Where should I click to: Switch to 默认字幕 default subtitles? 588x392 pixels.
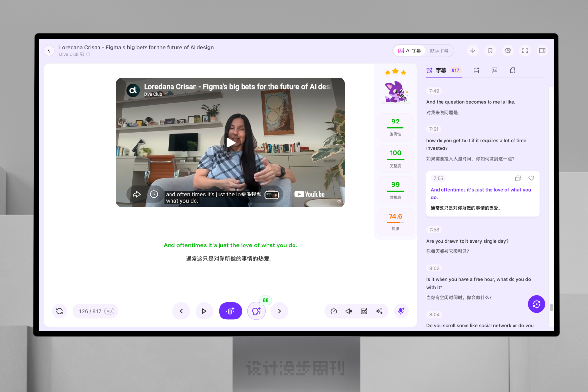click(439, 50)
